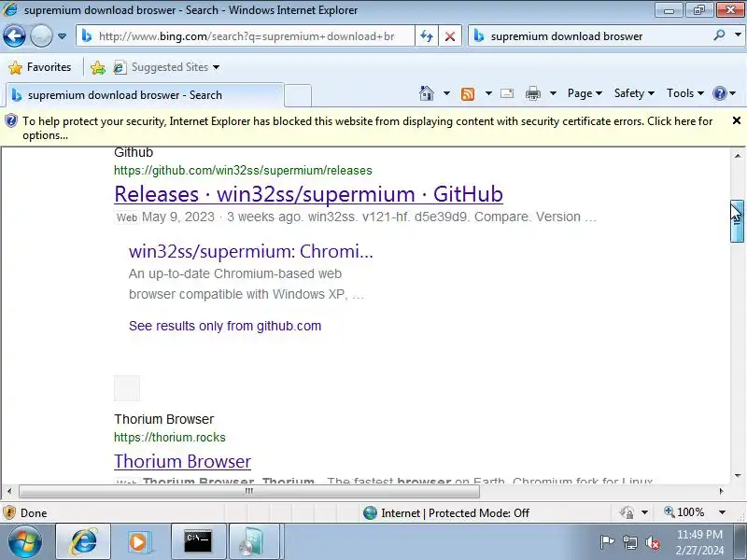Open the Favorites star button
Screen dimensions: 747x560
40,67
